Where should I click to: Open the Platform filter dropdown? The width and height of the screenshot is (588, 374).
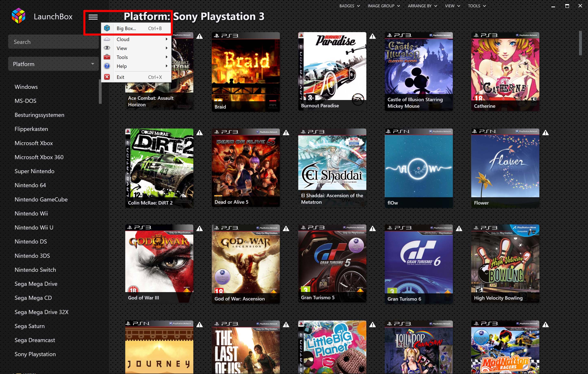pos(53,64)
